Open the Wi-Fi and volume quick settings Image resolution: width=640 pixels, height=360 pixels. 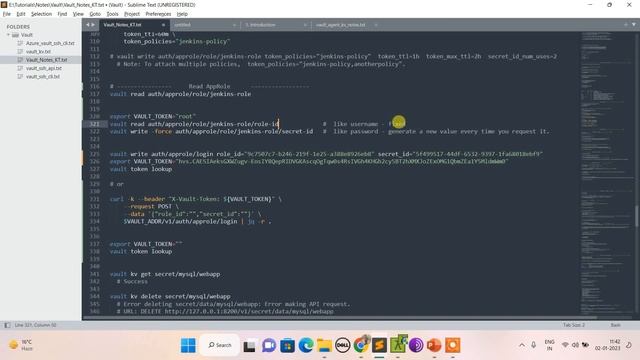[x=576, y=345]
